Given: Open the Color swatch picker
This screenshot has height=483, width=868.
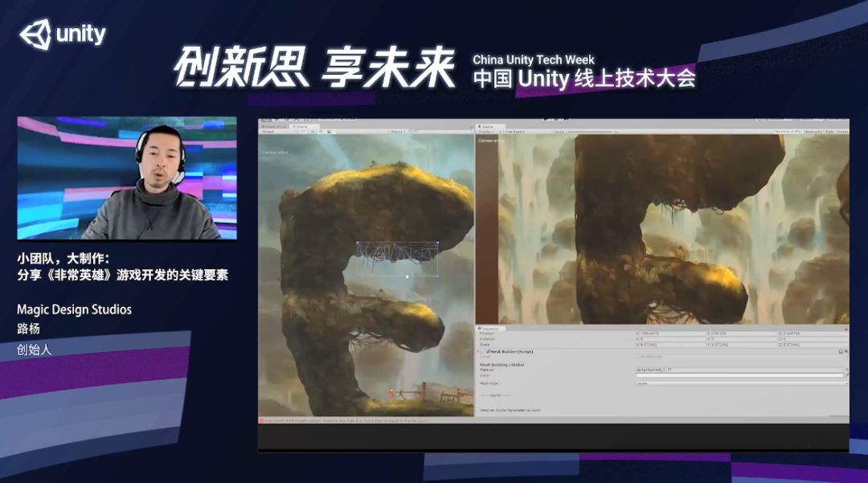Looking at the screenshot, I should pyautogui.click(x=739, y=375).
